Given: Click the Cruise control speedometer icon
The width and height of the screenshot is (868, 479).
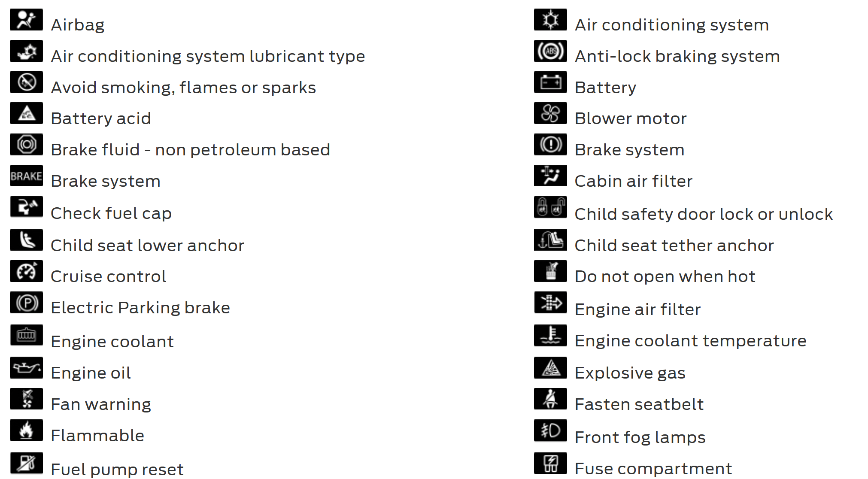Looking at the screenshot, I should [x=26, y=271].
